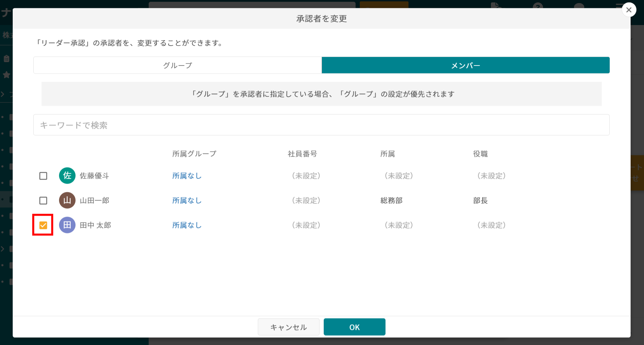This screenshot has height=345, width=644.
Task: Click 佐藤優斗's green avatar icon
Action: click(67, 176)
